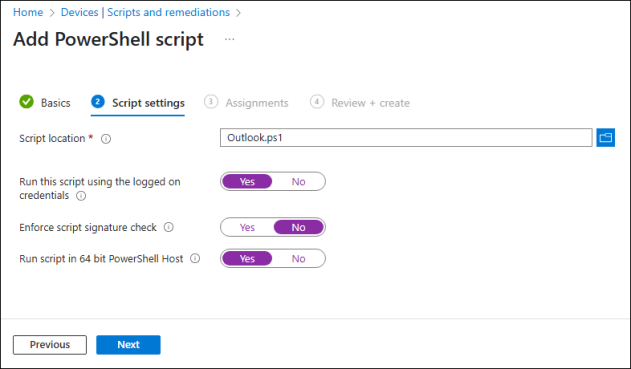Click the Add PowerShell script heading
This screenshot has width=631, height=369.
click(x=108, y=39)
